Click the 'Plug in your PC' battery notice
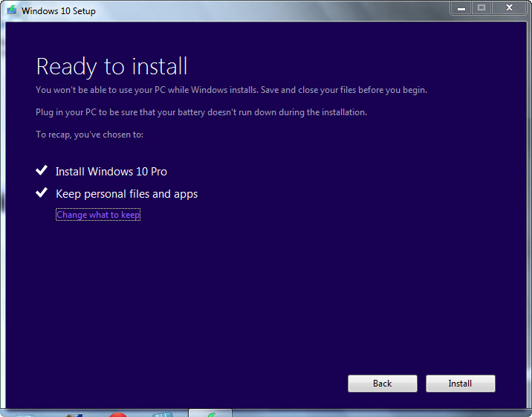Viewport: 532px width, 417px height. tap(201, 112)
